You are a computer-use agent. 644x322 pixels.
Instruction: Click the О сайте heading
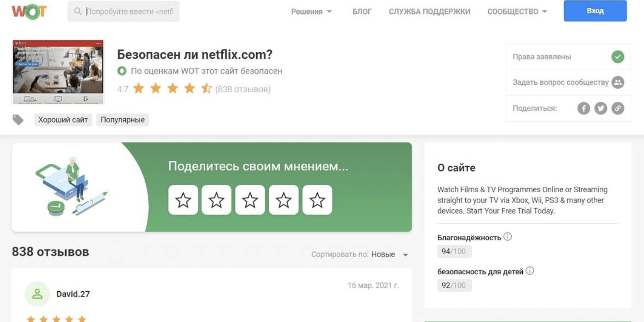click(x=456, y=168)
